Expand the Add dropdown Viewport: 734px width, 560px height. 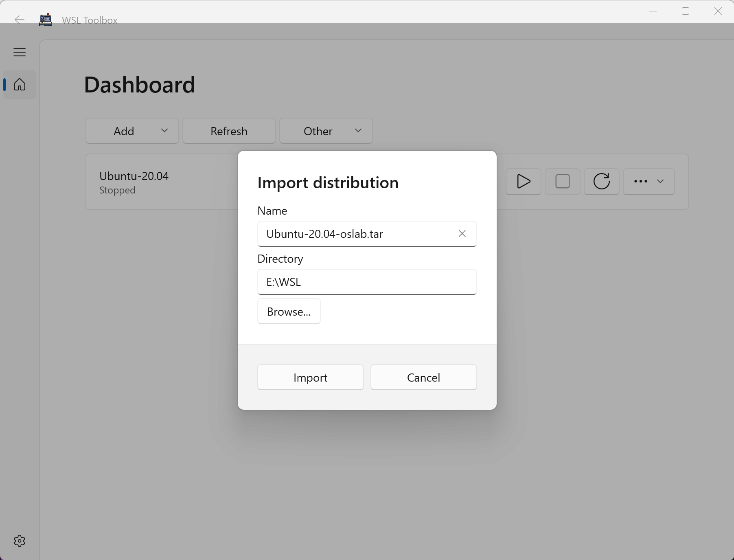(x=132, y=131)
